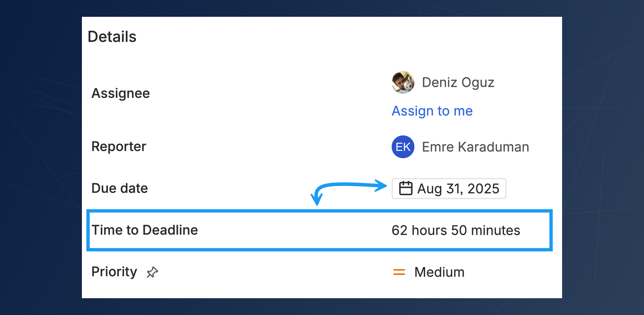644x315 pixels.
Task: Click the 'Details' section heading
Action: (112, 37)
